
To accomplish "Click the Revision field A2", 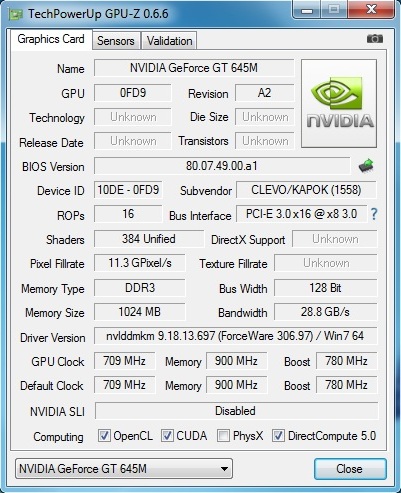I will pos(265,93).
